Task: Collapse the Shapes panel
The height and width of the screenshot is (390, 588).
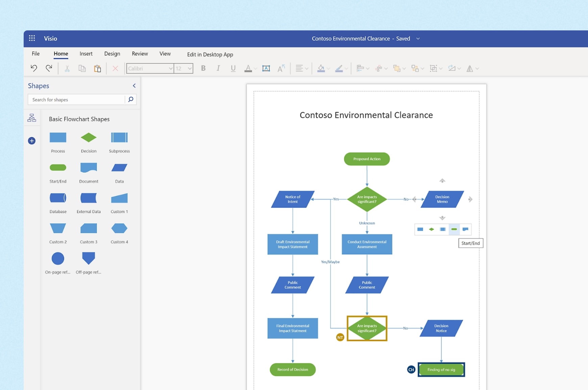Action: [134, 86]
